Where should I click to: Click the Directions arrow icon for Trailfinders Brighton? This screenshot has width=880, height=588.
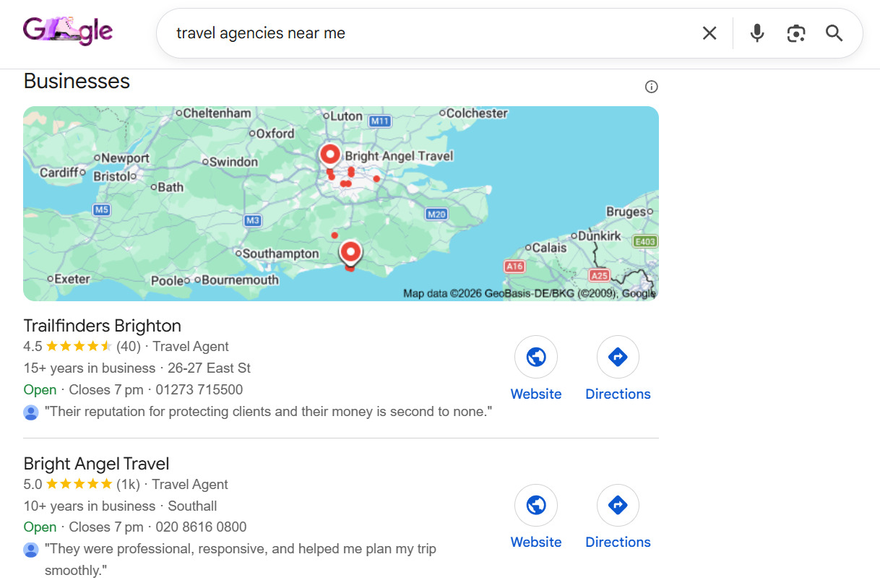pos(618,357)
